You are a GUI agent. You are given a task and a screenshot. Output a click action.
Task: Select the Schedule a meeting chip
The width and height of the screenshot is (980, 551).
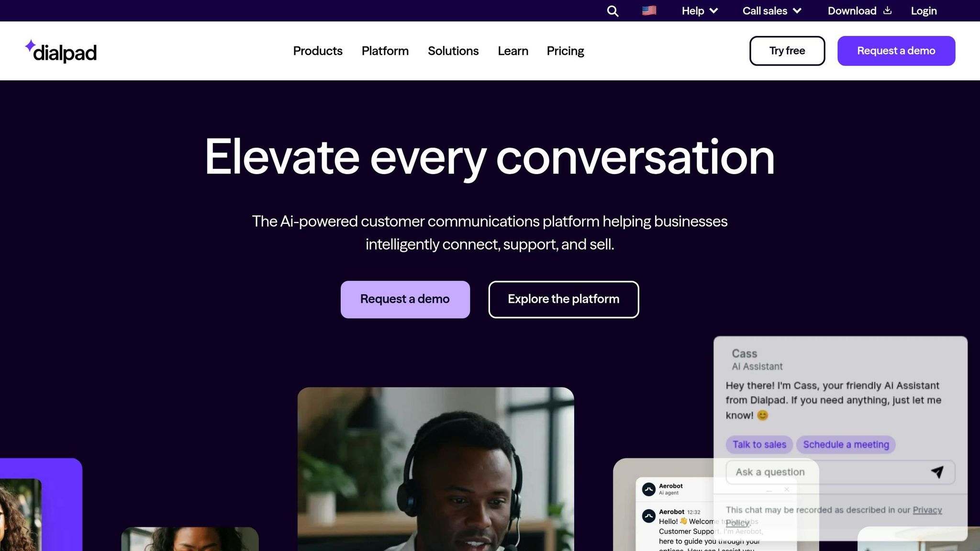tap(846, 444)
